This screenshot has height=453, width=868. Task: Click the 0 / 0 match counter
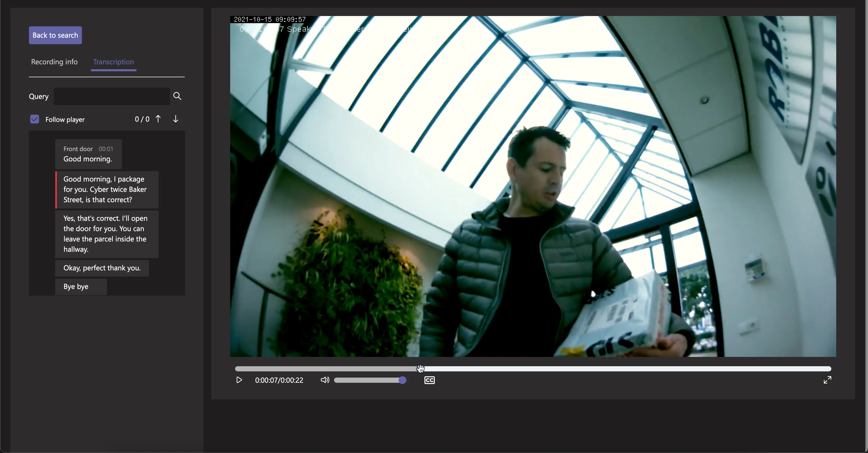pos(142,119)
